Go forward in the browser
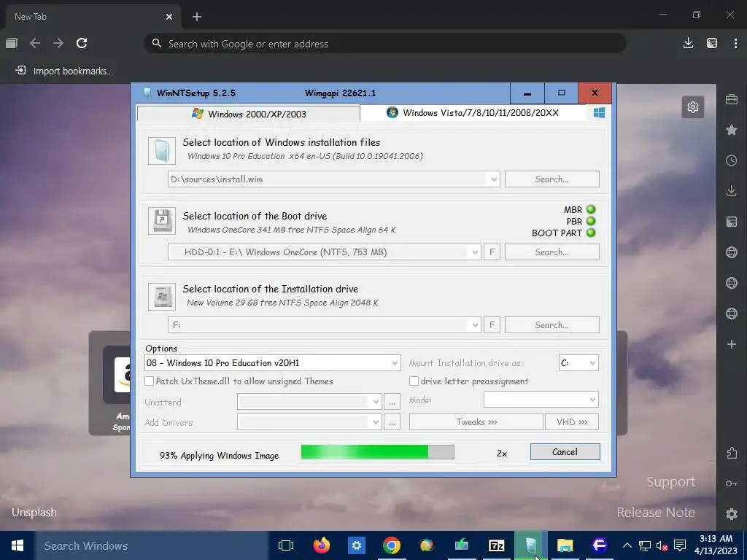Viewport: 747px width, 560px height. (58, 43)
